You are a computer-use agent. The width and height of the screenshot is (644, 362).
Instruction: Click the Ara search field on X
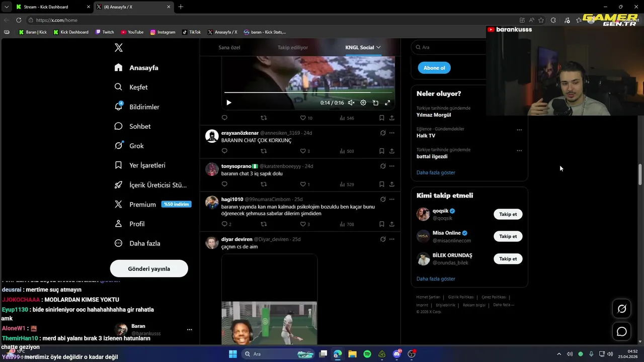[x=449, y=47]
